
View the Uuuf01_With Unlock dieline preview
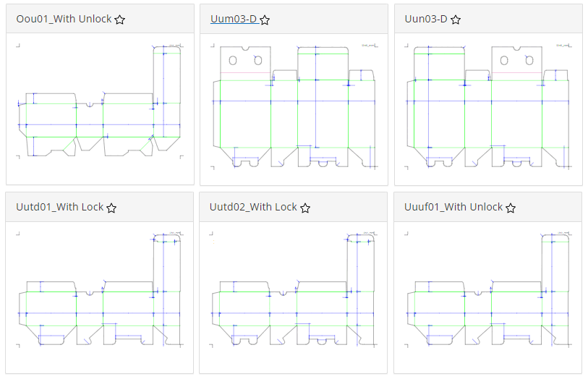coord(488,289)
